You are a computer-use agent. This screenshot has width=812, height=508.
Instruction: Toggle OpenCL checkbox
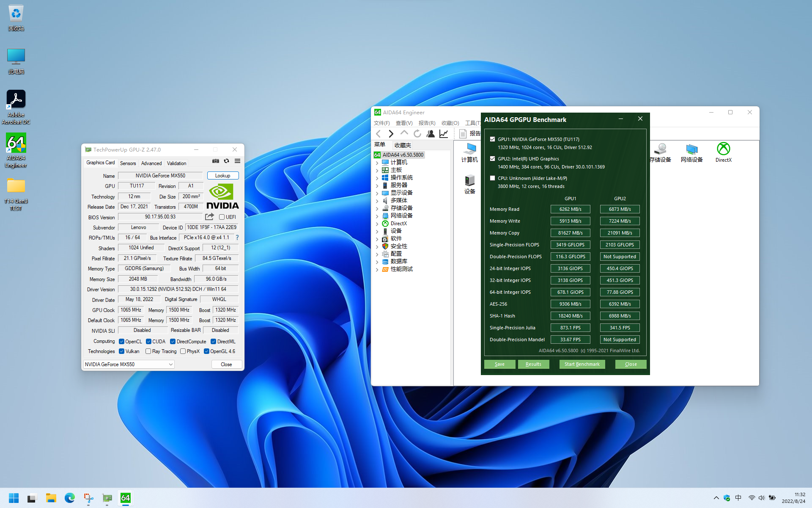point(121,342)
